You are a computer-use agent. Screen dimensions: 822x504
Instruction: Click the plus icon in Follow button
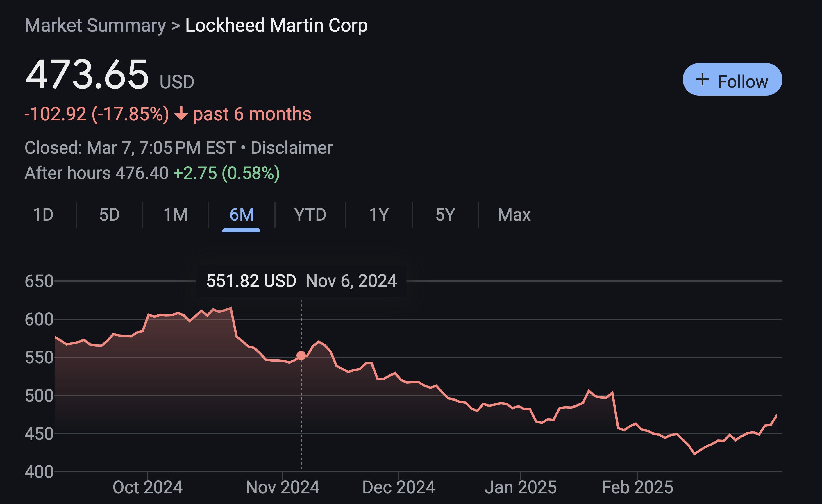(x=702, y=80)
